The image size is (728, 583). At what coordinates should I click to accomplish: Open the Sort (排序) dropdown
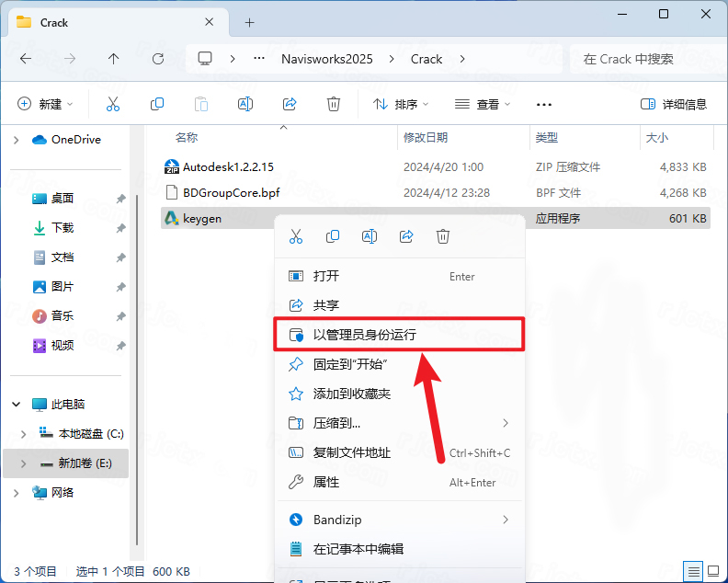click(400, 104)
